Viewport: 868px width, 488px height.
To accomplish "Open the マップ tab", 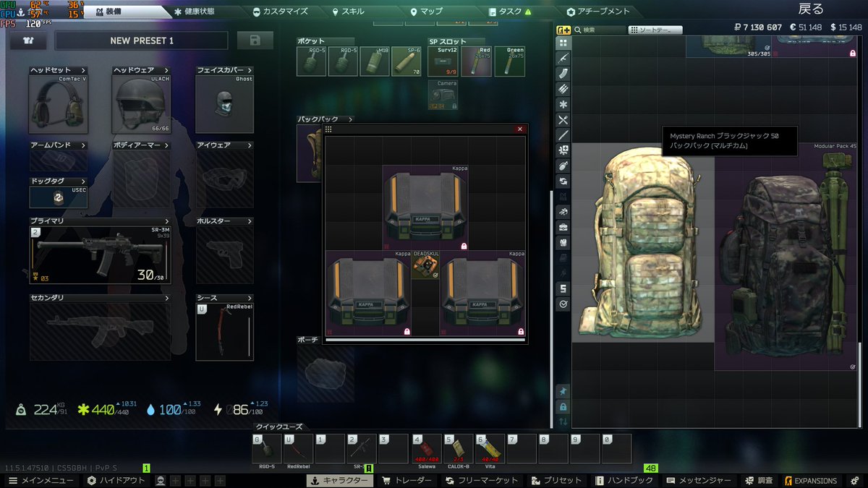I will [426, 12].
